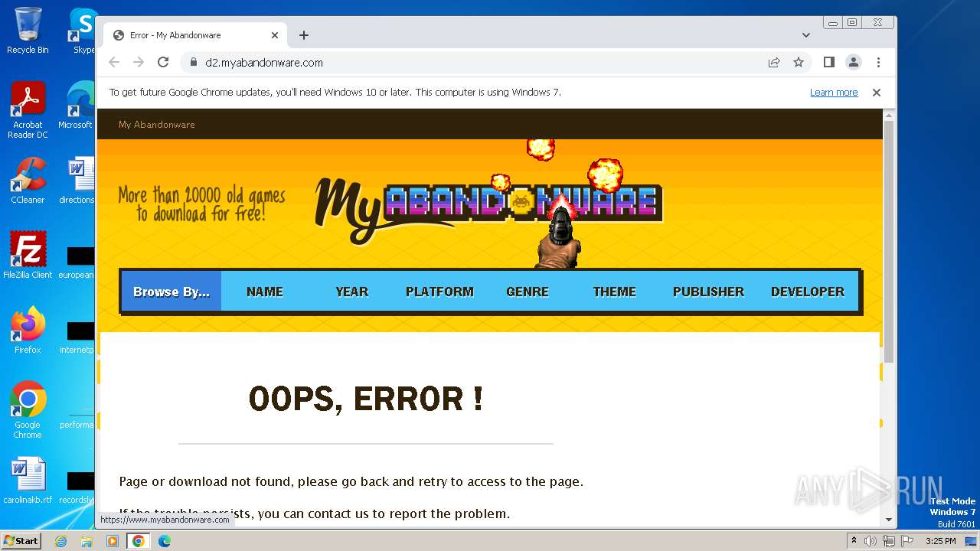Screen dimensions: 980x551
Task: Open a new tab with plus button
Action: pos(304,35)
